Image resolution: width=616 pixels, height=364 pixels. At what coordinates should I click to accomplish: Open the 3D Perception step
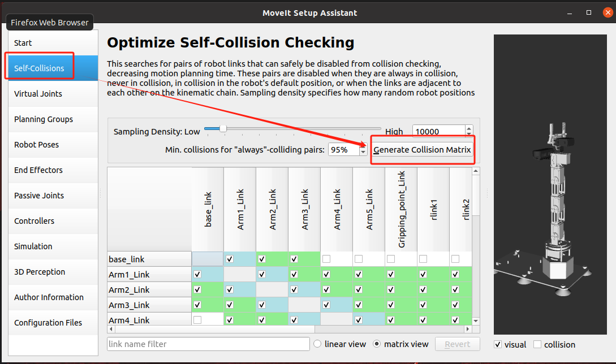[x=53, y=272]
